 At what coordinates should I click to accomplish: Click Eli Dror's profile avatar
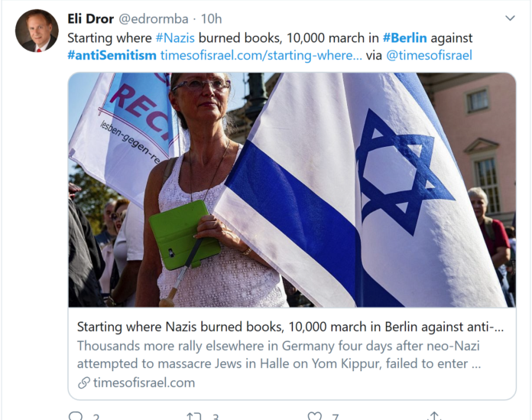click(37, 31)
